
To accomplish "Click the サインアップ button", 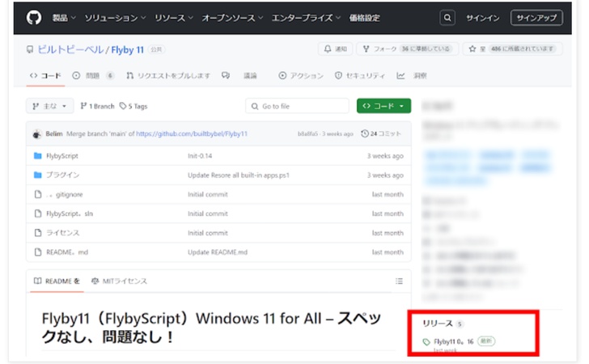I will [x=536, y=18].
